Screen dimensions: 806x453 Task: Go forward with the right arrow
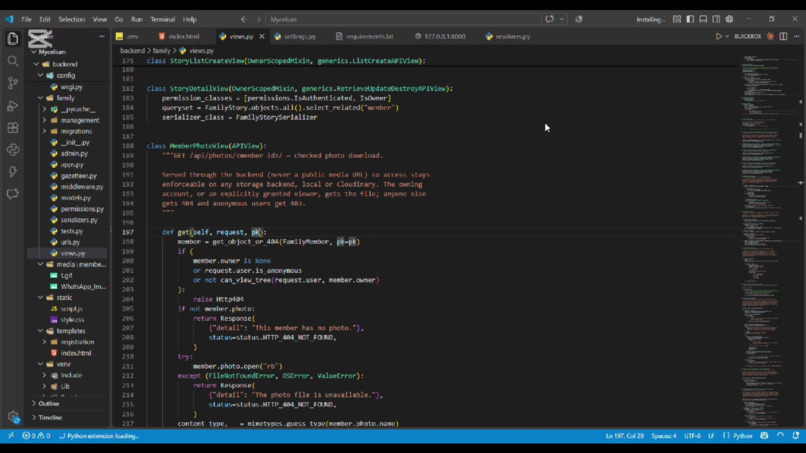coord(259,20)
